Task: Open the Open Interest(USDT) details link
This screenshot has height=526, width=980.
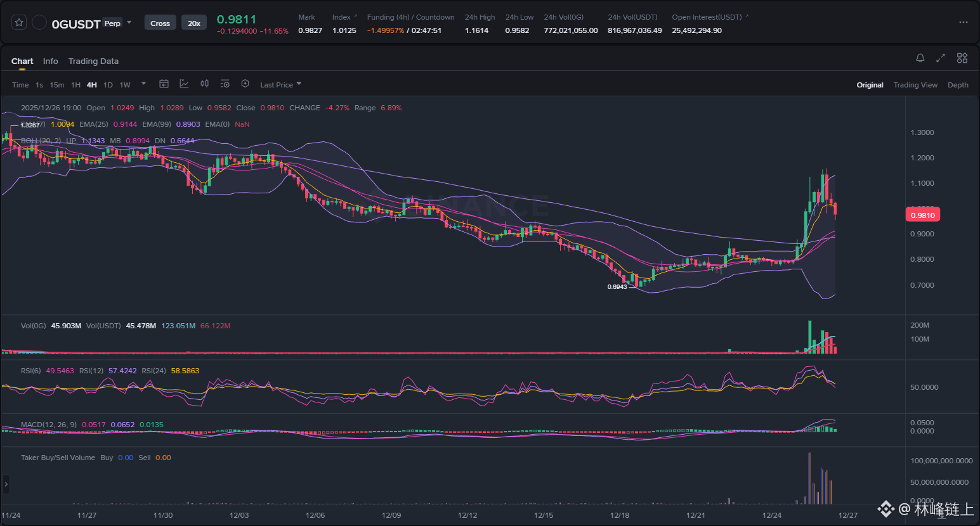Action: (x=710, y=17)
